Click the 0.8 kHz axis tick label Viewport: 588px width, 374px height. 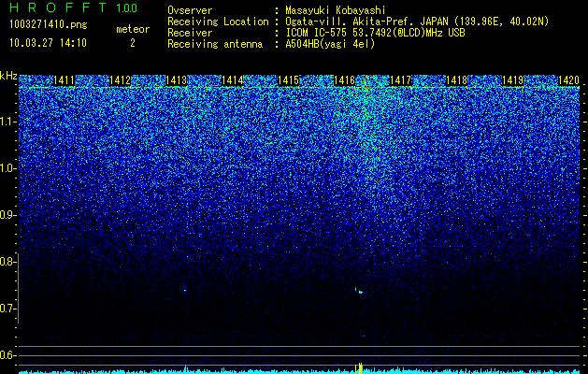(x=7, y=262)
